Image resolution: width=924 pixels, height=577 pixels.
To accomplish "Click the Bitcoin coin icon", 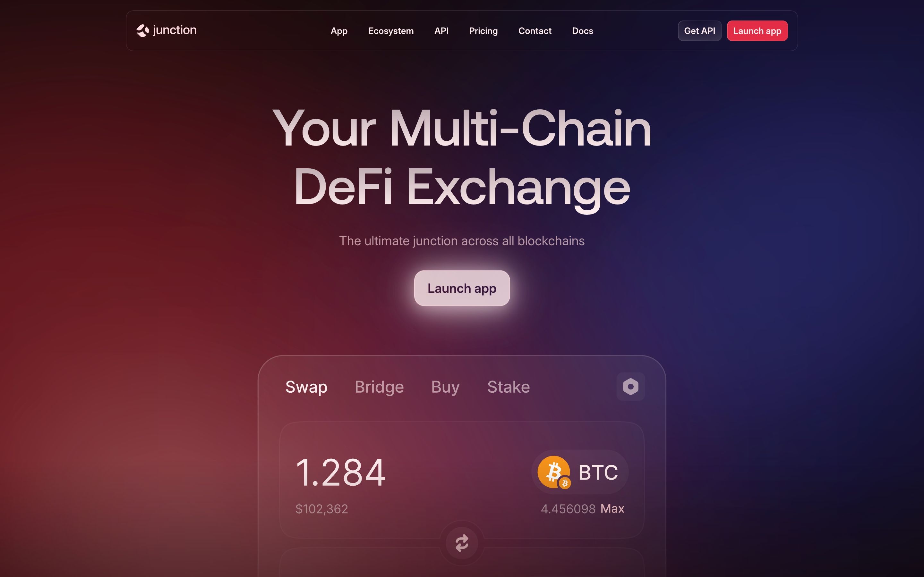I will (x=553, y=471).
